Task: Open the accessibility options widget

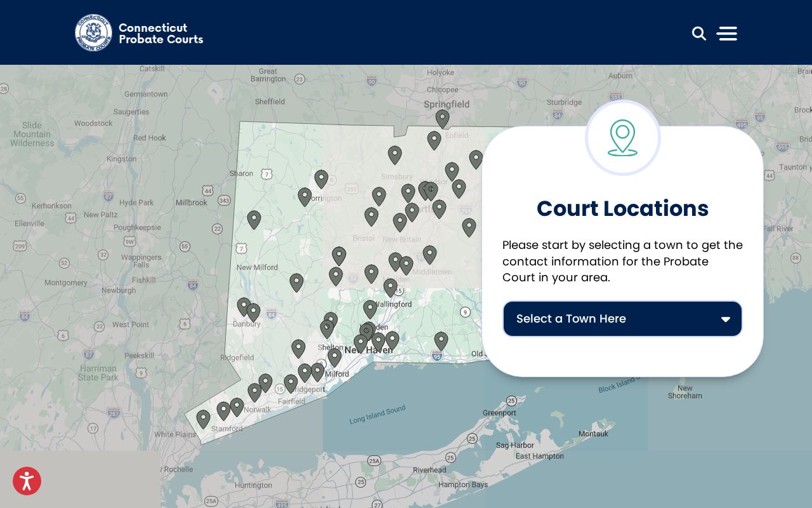Action: click(27, 481)
